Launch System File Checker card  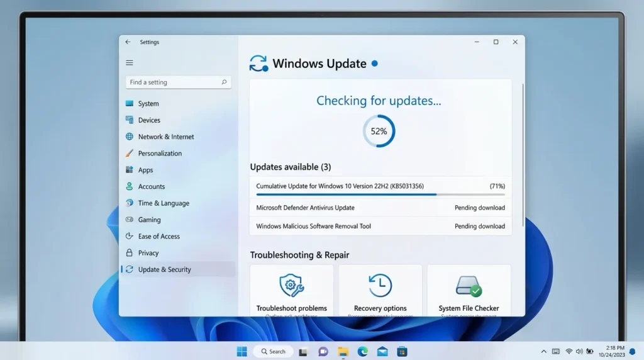click(x=469, y=291)
